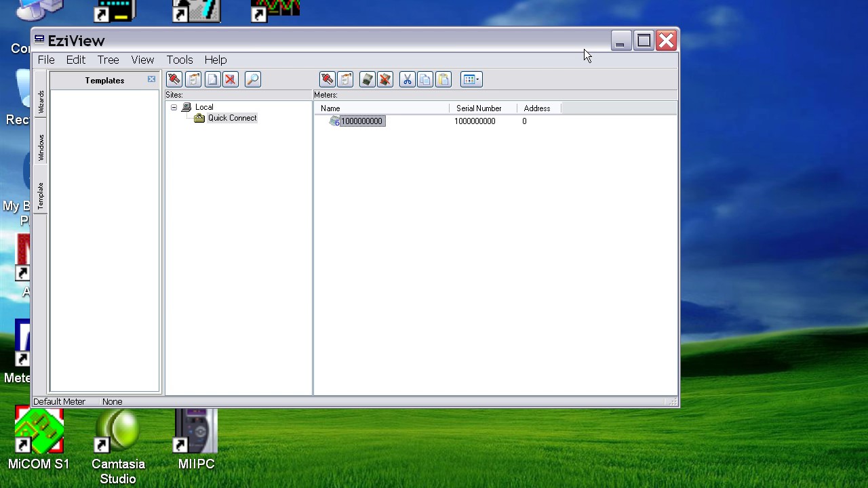Click the new site blank page icon
The width and height of the screenshot is (868, 488).
click(212, 79)
